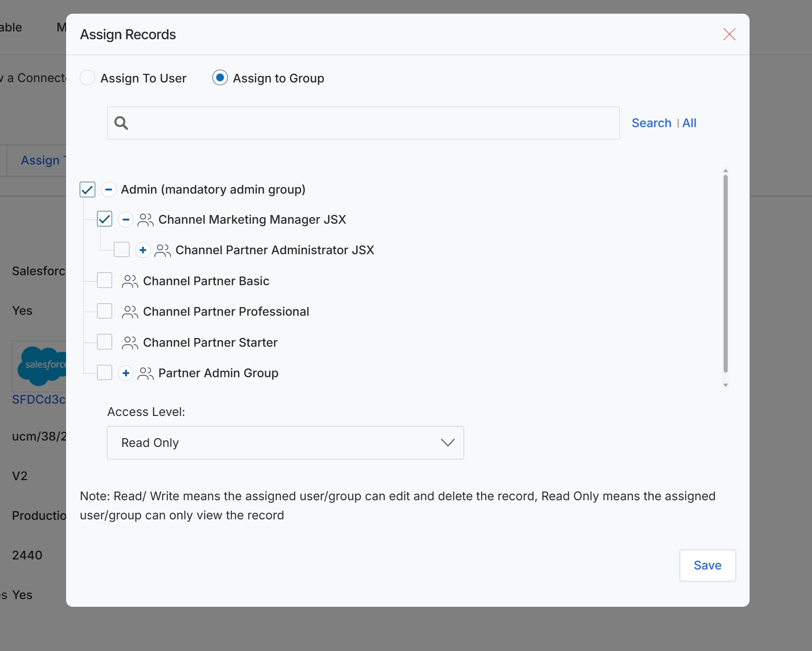Collapse the Channel Marketing Manager JSX node
812x651 pixels.
[x=126, y=220]
